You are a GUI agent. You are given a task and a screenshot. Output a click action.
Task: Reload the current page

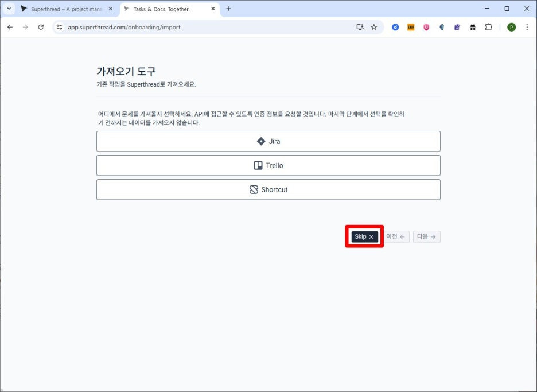41,27
